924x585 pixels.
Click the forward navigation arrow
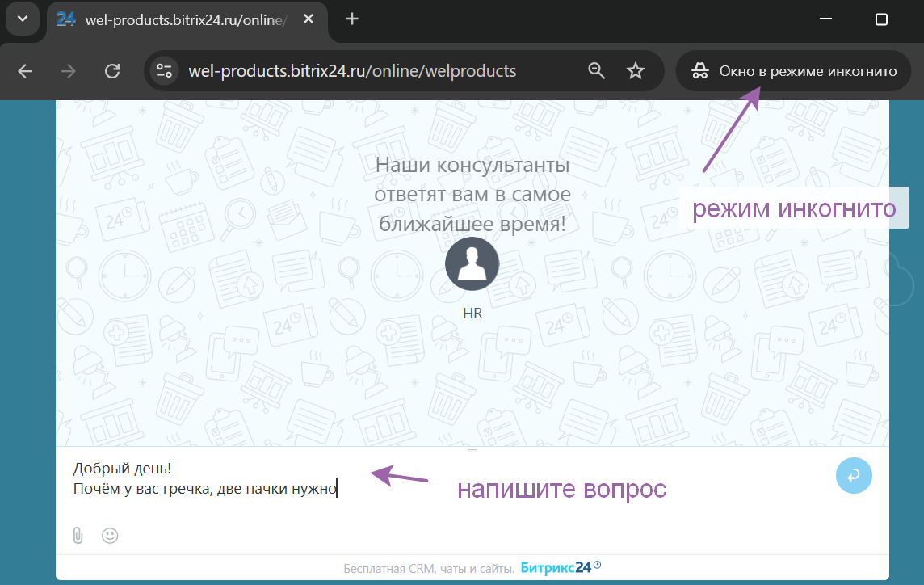pos(68,71)
